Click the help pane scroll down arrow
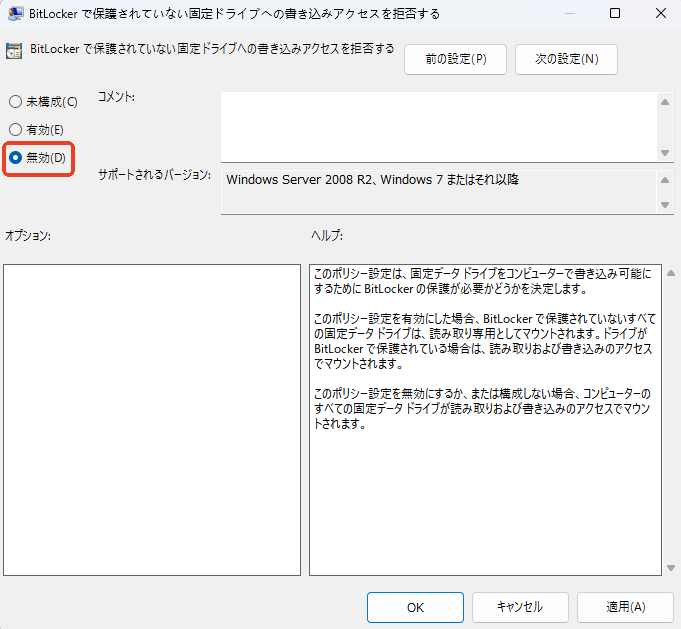The width and height of the screenshot is (681, 629). (671, 567)
